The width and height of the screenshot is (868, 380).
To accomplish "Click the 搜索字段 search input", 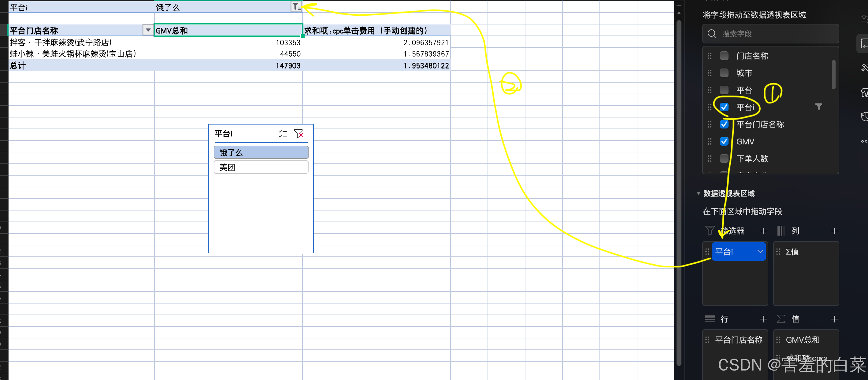I will click(x=775, y=34).
